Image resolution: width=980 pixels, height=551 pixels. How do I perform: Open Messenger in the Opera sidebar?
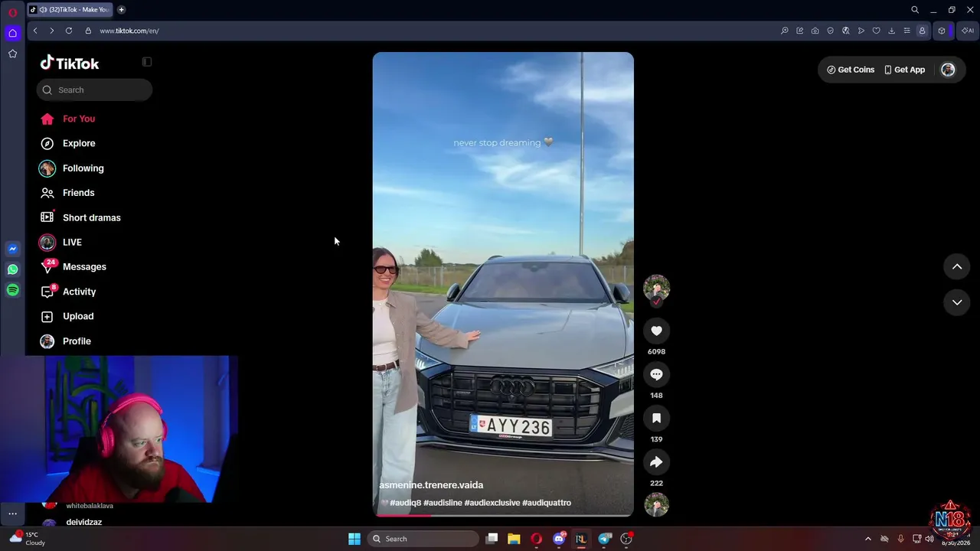(x=12, y=249)
